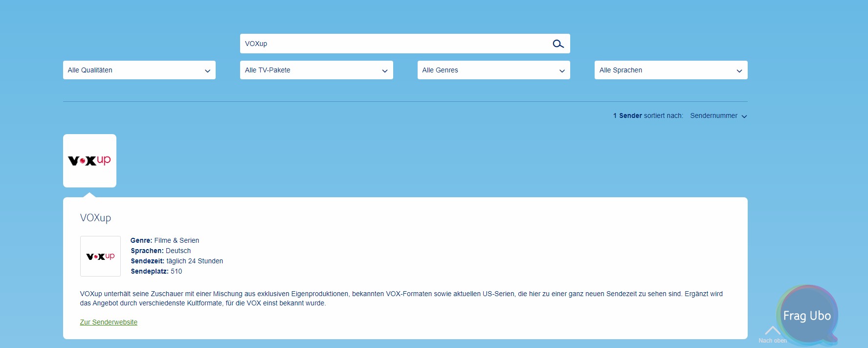Click the Nach oben scroll-up arrow
This screenshot has width=868, height=348.
[772, 331]
